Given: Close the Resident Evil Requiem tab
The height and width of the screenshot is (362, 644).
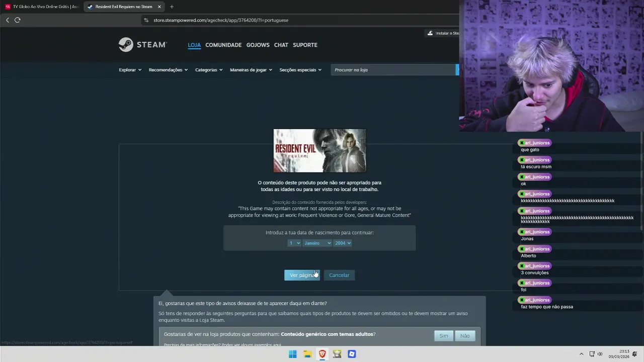Looking at the screenshot, I should click(x=159, y=7).
